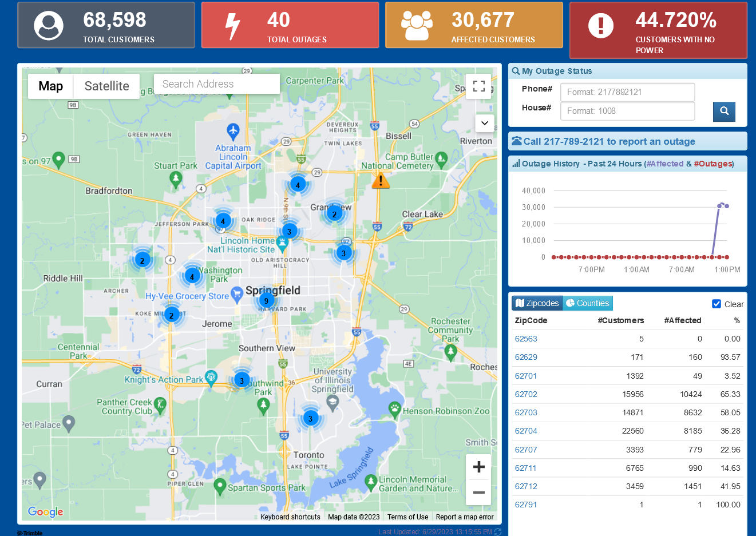Zoom in on the map

coord(479,467)
